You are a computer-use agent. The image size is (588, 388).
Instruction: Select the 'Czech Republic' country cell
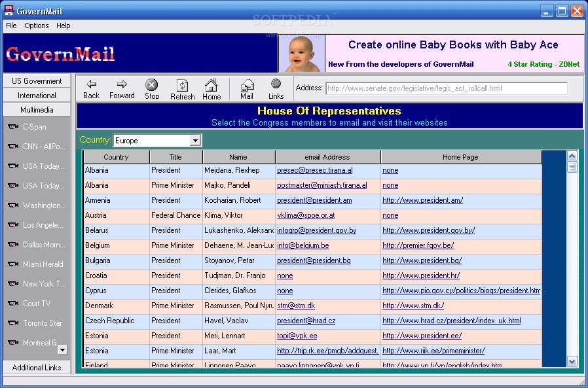point(117,321)
